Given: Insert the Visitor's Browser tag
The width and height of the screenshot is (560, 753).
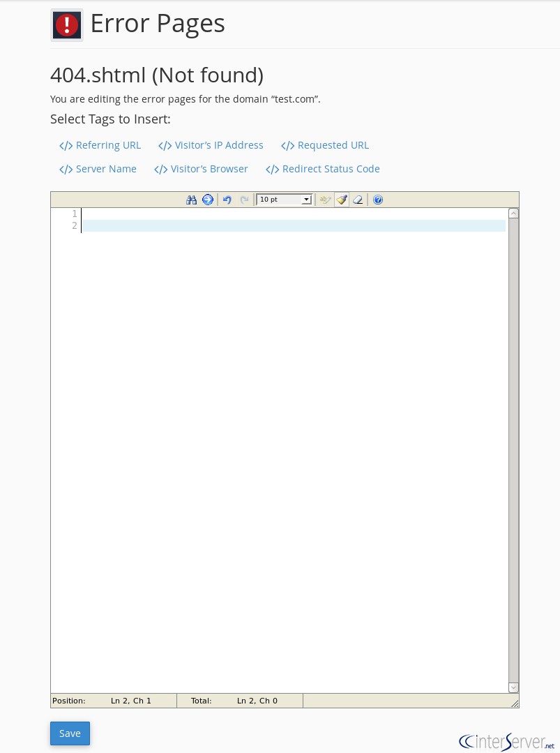Looking at the screenshot, I should pos(201,169).
